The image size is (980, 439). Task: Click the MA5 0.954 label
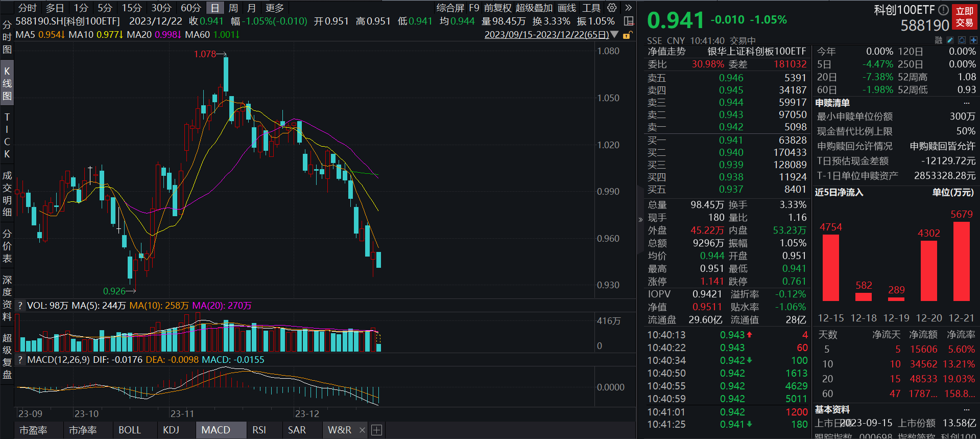pos(40,35)
